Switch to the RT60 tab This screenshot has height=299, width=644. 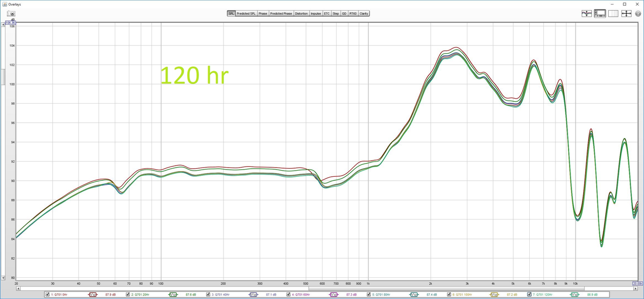(353, 14)
